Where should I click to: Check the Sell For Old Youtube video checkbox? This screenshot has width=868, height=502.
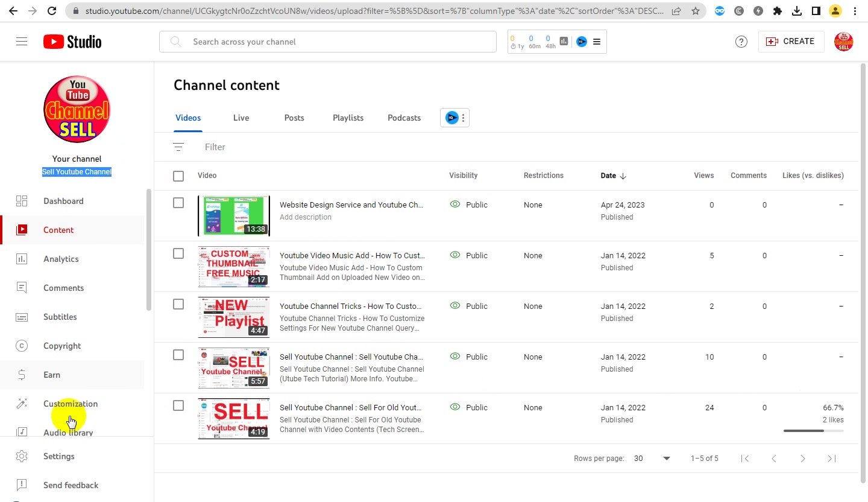[x=178, y=406]
